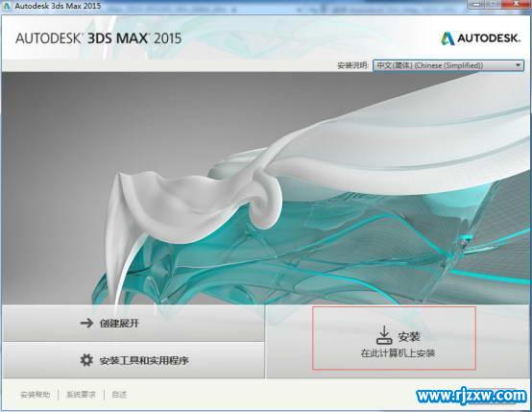Open the 自述 readme link
Image resolution: width=532 pixels, height=412 pixels.
coord(119,395)
